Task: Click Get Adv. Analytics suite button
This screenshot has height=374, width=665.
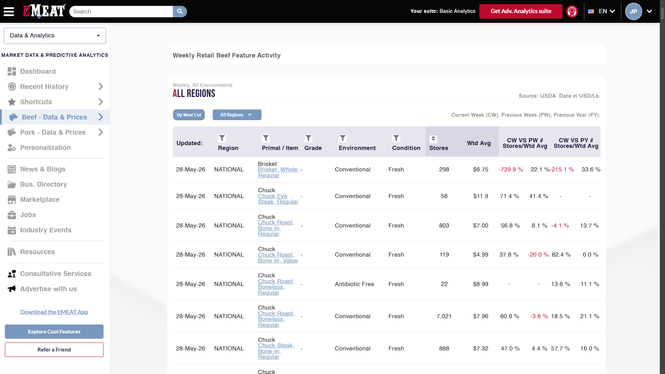Action: [x=521, y=11]
